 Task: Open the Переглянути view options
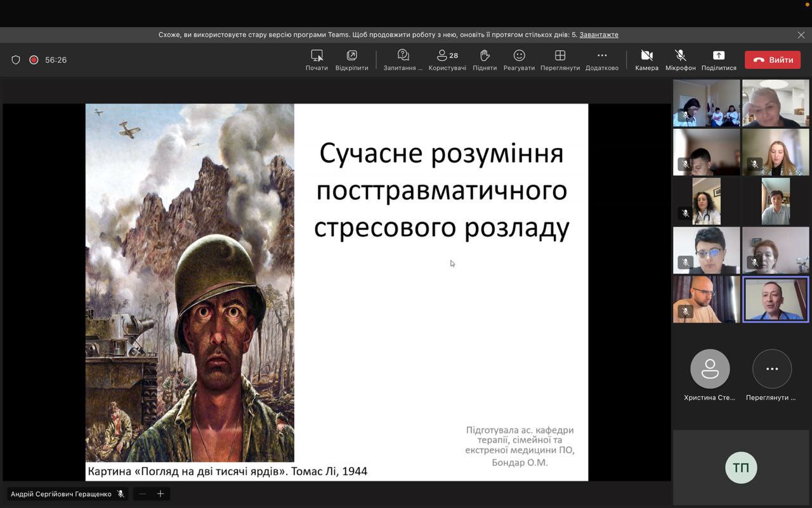click(x=560, y=60)
